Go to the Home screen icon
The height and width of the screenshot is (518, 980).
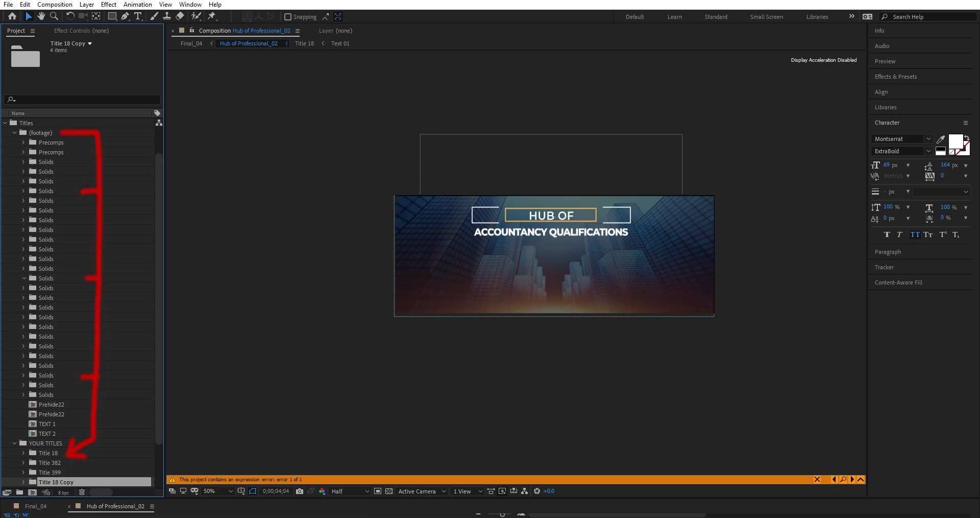[x=12, y=16]
